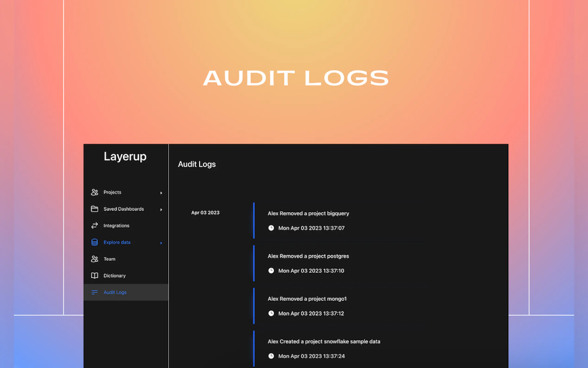588x368 pixels.
Task: Click the Explore data database icon
Action: click(94, 242)
